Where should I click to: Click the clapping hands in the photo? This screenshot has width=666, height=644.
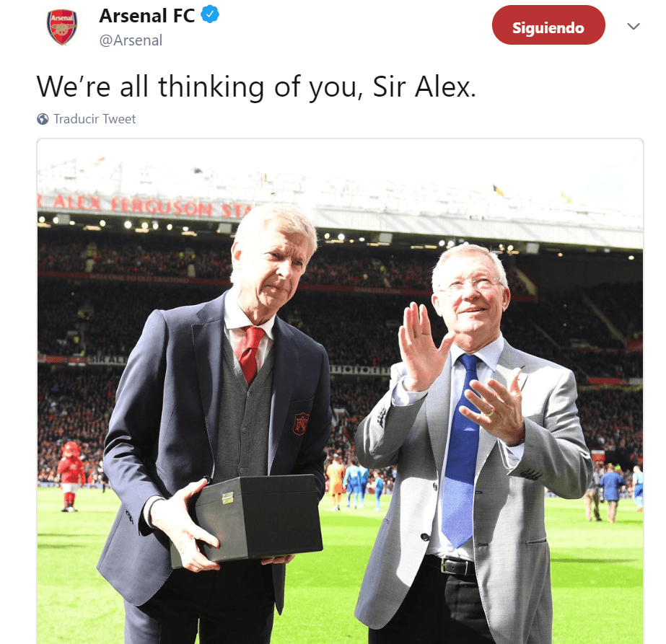460,374
